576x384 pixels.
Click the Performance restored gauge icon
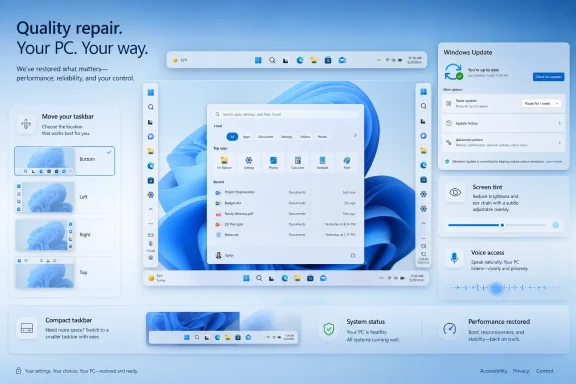tap(450, 329)
